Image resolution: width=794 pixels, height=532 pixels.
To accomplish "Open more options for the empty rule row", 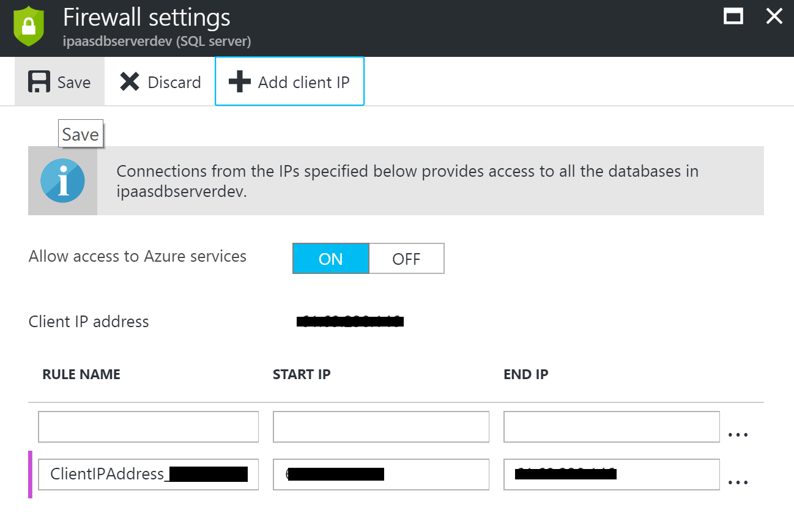I will 738,434.
